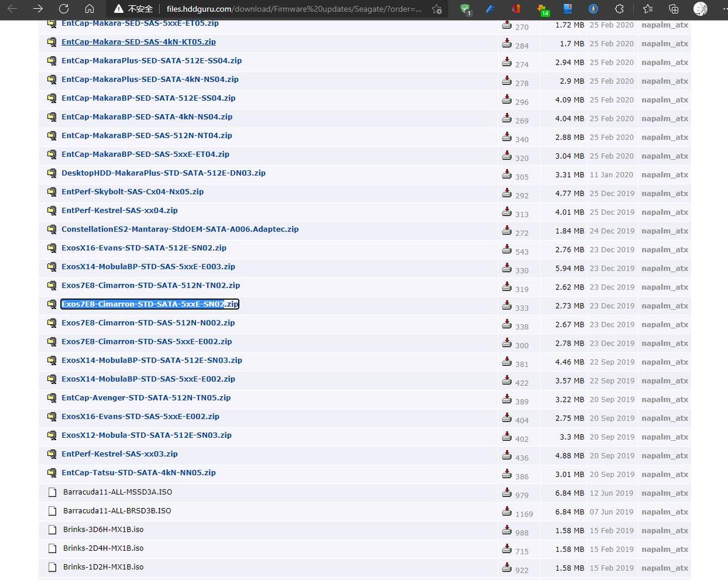Click download icon for ExosX16-Evans-STD-SATA-512E-SN02.zip
This screenshot has width=728, height=580.
pyautogui.click(x=506, y=249)
